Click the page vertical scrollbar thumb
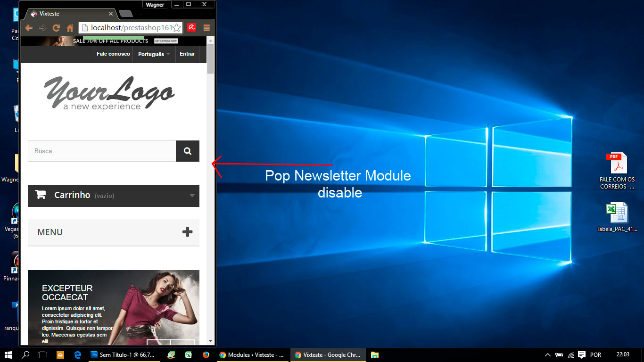 click(210, 58)
